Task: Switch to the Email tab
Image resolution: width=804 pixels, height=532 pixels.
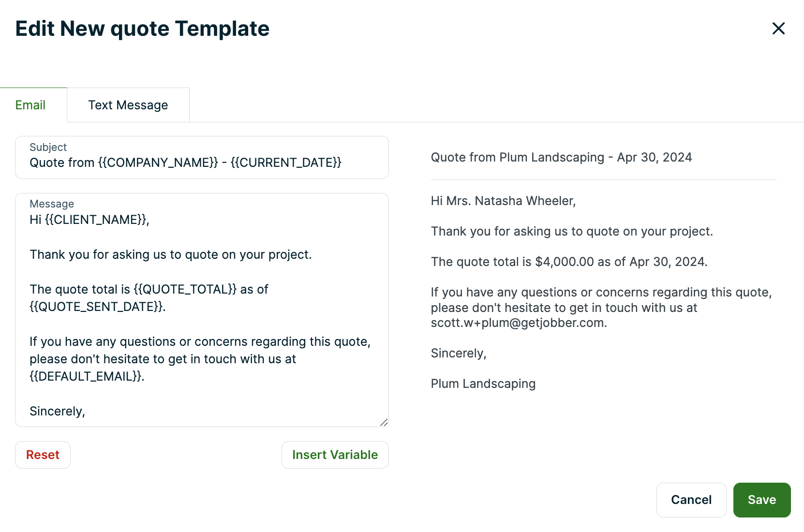Action: [30, 105]
